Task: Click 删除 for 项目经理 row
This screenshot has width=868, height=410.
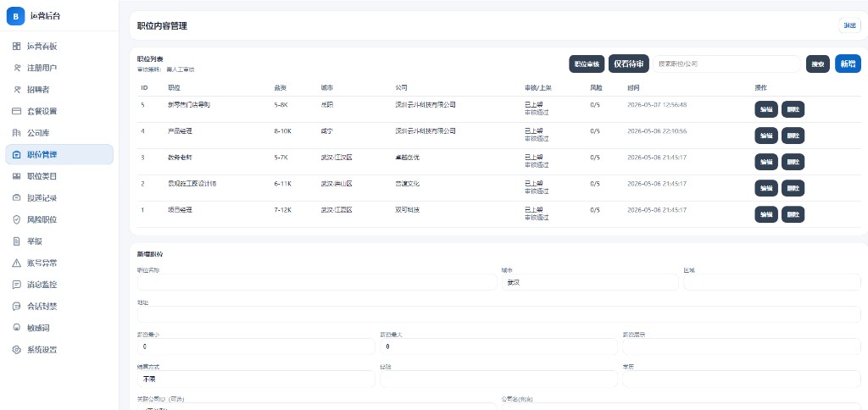Action: coord(793,214)
